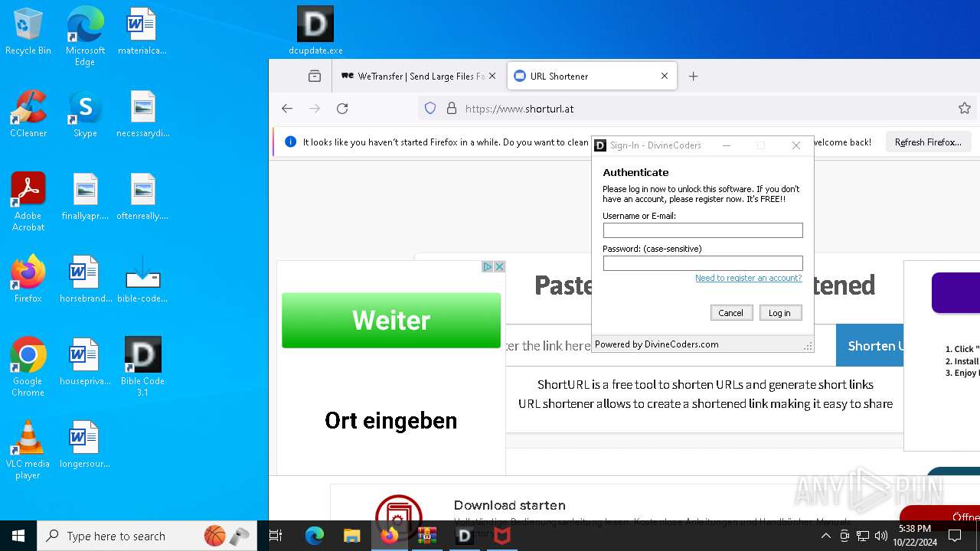Switch to WeTransfer tab
Viewport: 980px width, 551px height.
point(419,77)
